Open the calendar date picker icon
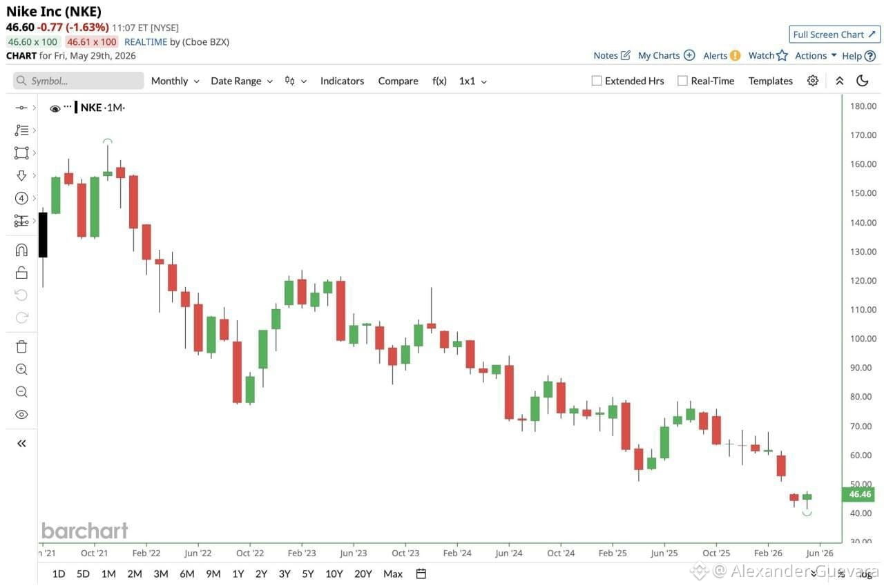The image size is (884, 588). point(421,574)
